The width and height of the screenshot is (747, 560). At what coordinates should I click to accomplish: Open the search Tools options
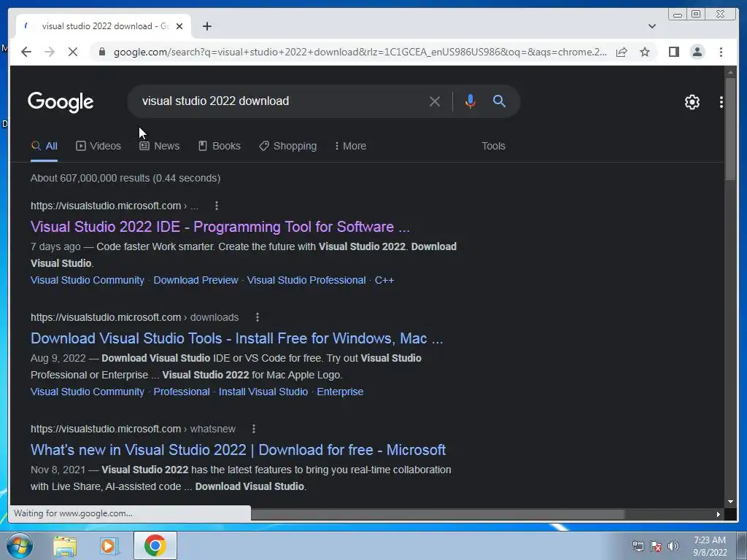(493, 146)
